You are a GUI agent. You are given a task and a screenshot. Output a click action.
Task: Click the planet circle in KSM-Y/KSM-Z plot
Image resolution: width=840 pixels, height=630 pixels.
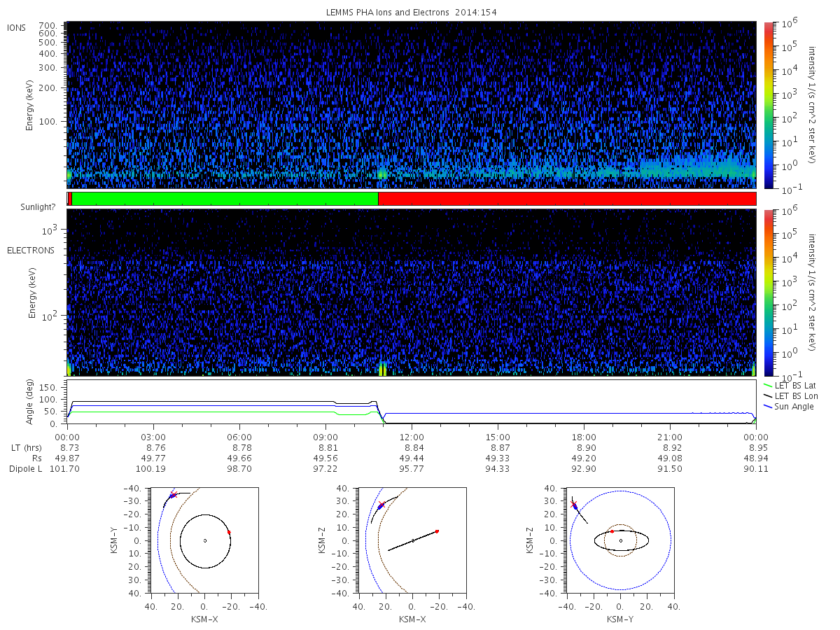[621, 540]
